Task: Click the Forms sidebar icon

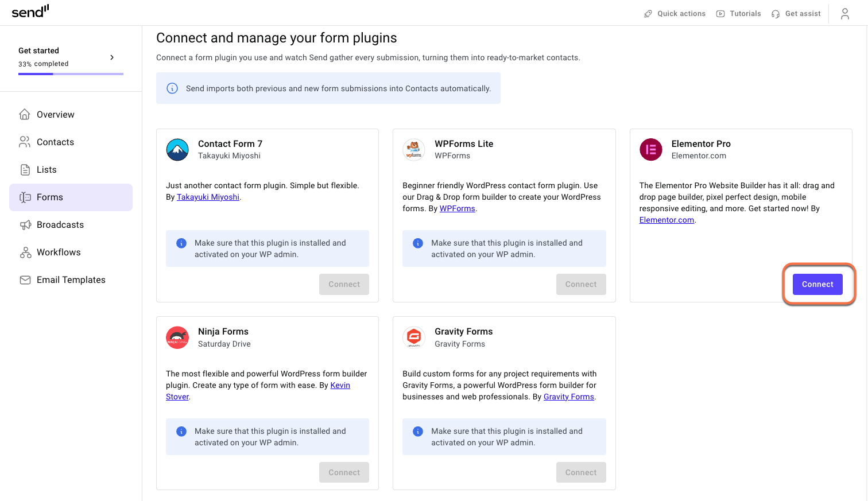Action: click(x=25, y=197)
